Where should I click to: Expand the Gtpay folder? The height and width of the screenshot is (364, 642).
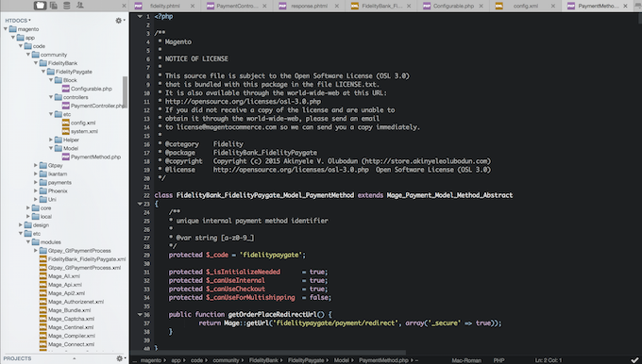(36, 165)
